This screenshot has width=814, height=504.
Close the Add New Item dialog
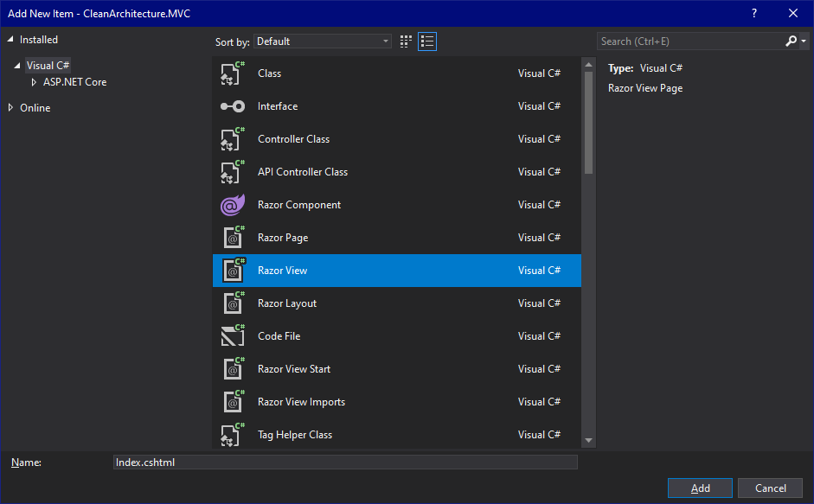792,14
